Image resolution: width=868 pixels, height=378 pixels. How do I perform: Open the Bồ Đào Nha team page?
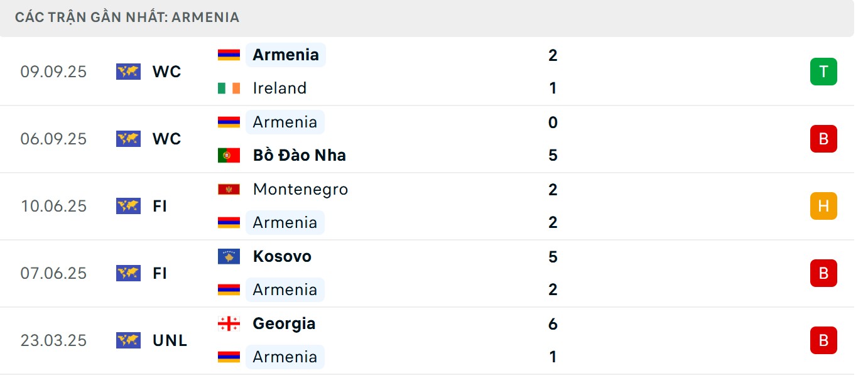coord(300,155)
